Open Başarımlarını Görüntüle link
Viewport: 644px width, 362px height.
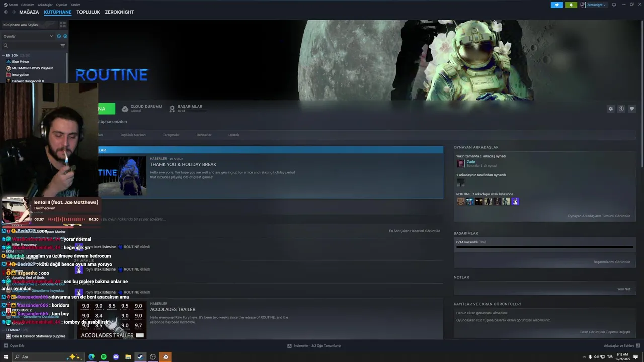tap(612, 262)
